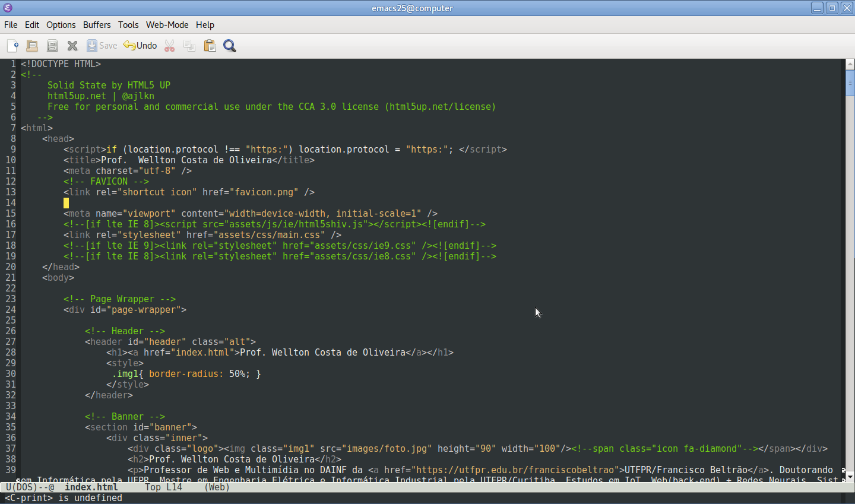This screenshot has width=855, height=504.
Task: Click the New File toolbar icon
Action: [x=12, y=46]
